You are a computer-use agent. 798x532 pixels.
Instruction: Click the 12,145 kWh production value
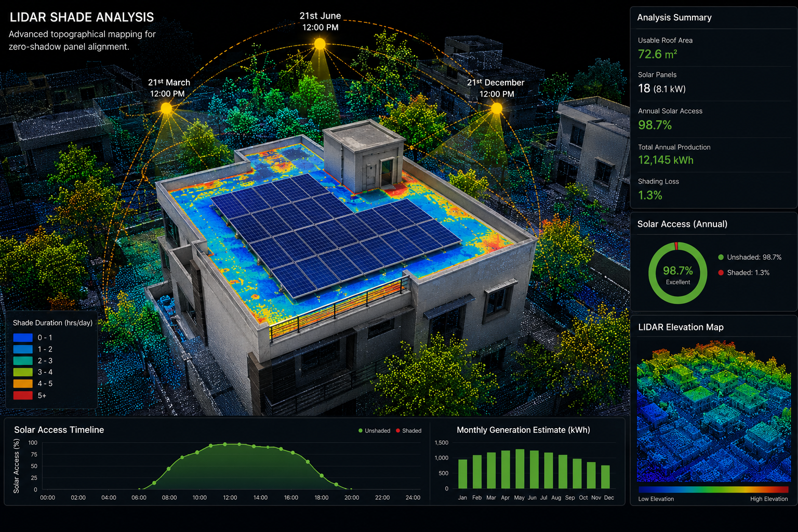pos(666,160)
